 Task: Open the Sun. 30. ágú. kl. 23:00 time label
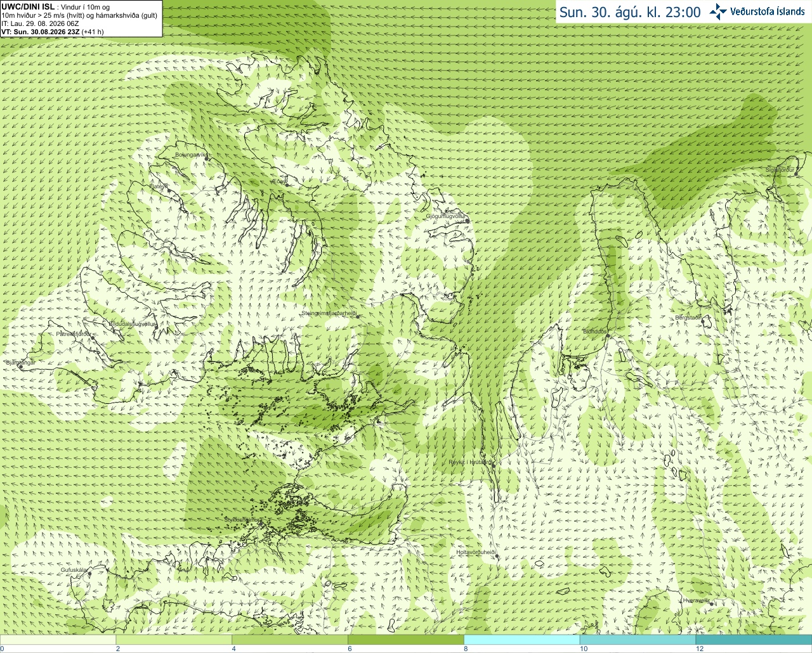coord(630,12)
